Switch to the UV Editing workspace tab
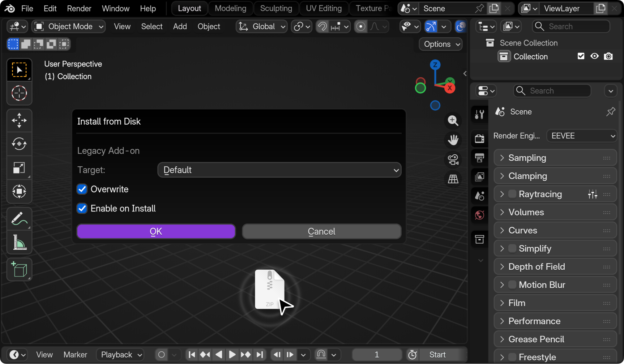This screenshot has height=364, width=624. coord(323,8)
